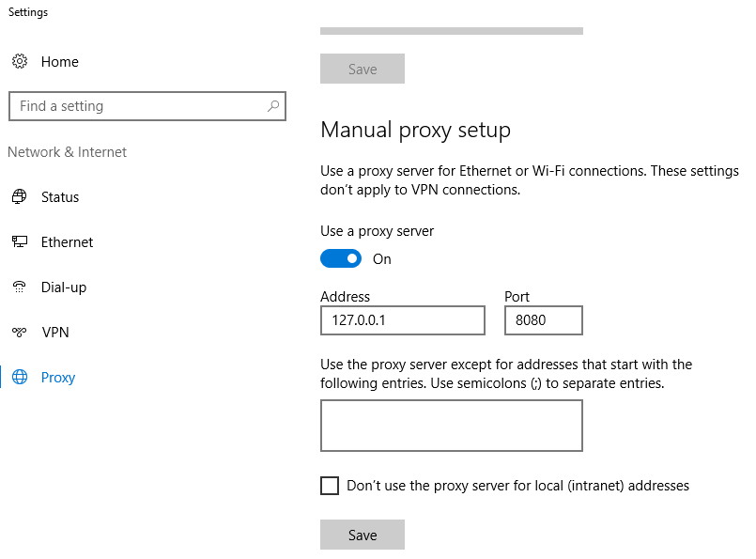The width and height of the screenshot is (756, 559).
Task: Click the Address label
Action: [x=346, y=296]
